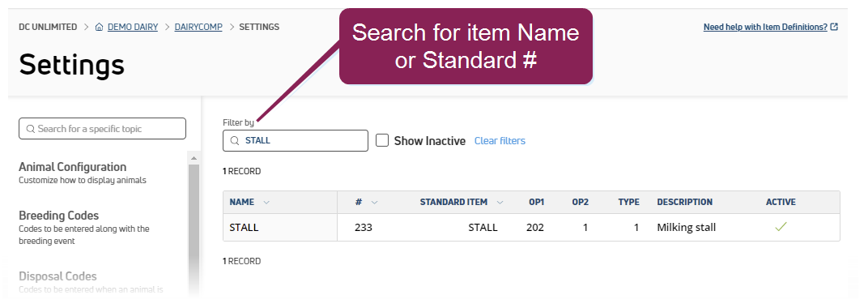The image size is (868, 308).
Task: Click the magnifier icon in the Filter by field
Action: click(235, 141)
